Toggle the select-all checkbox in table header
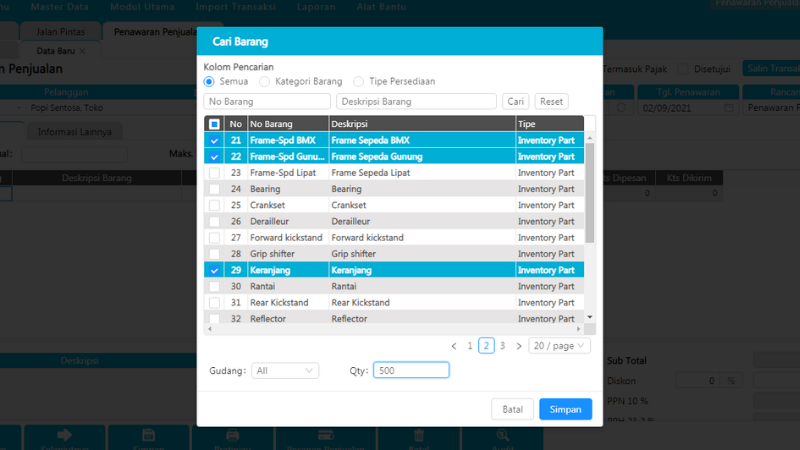Image resolution: width=800 pixels, height=450 pixels. pos(214,124)
